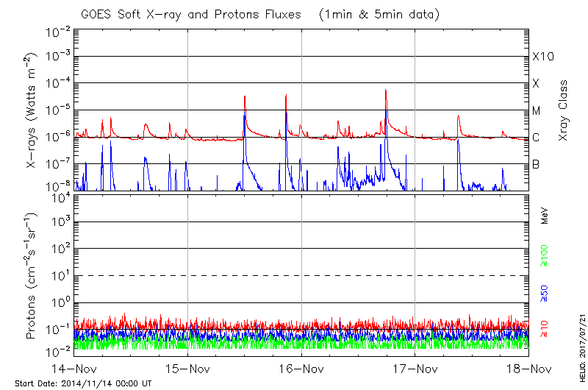Click the Protons y-axis label
588x390 pixels.
click(x=32, y=276)
